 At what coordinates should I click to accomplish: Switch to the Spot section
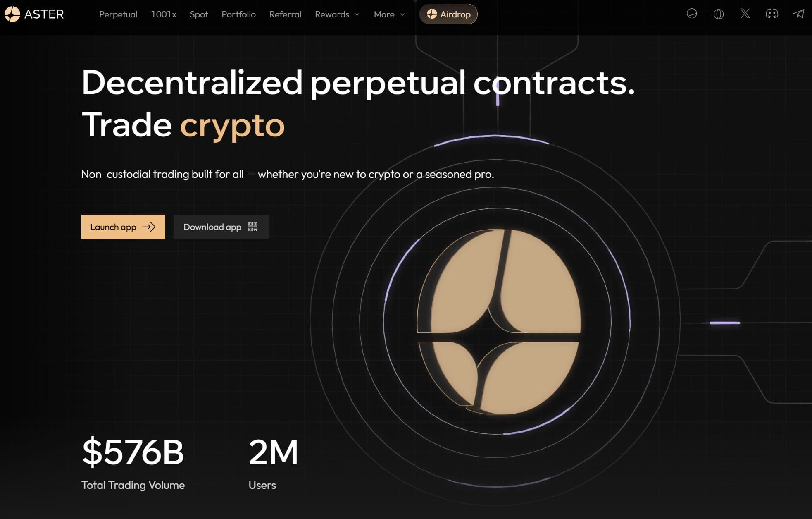tap(199, 14)
